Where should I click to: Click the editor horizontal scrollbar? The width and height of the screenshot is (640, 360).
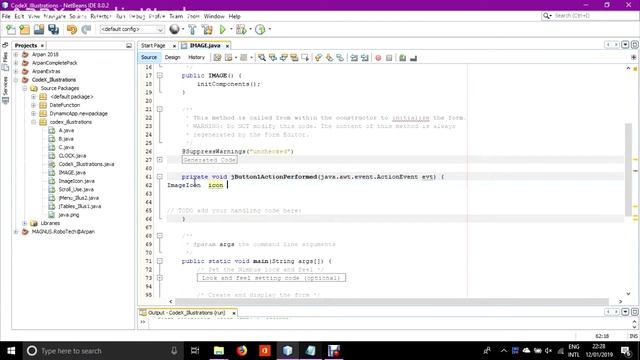click(392, 302)
